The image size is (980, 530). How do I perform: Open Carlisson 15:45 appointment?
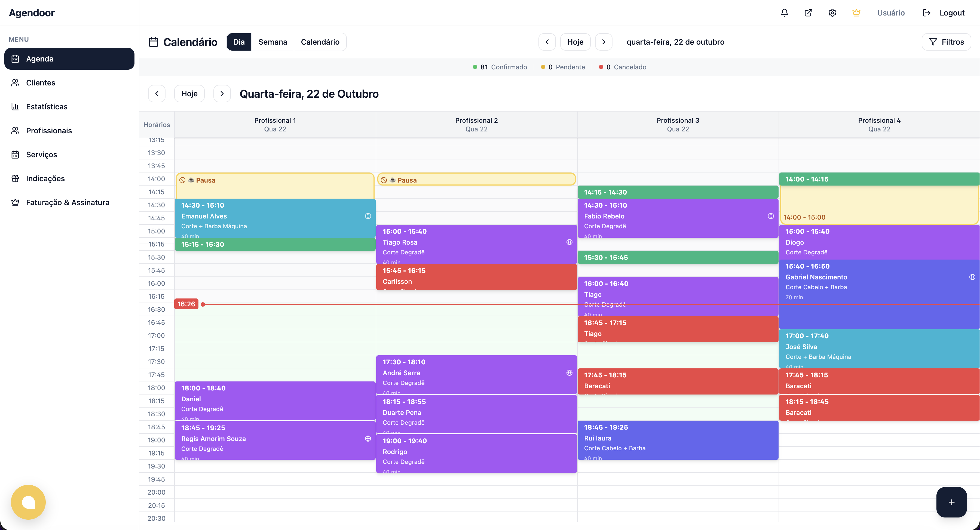pos(476,277)
